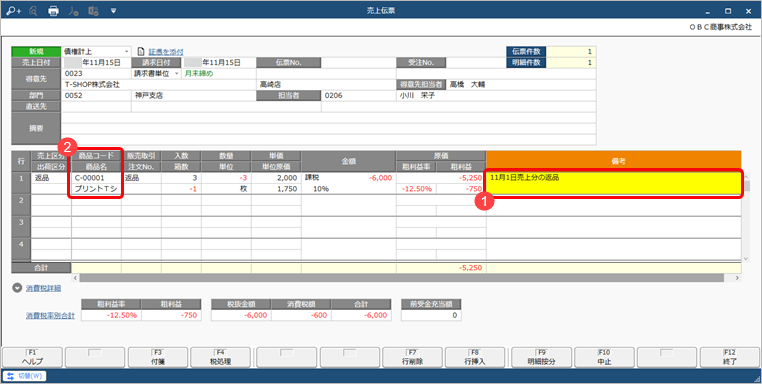Screen dimensions: 762x384
Task: Click the row 4 header number
Action: pyautogui.click(x=21, y=249)
